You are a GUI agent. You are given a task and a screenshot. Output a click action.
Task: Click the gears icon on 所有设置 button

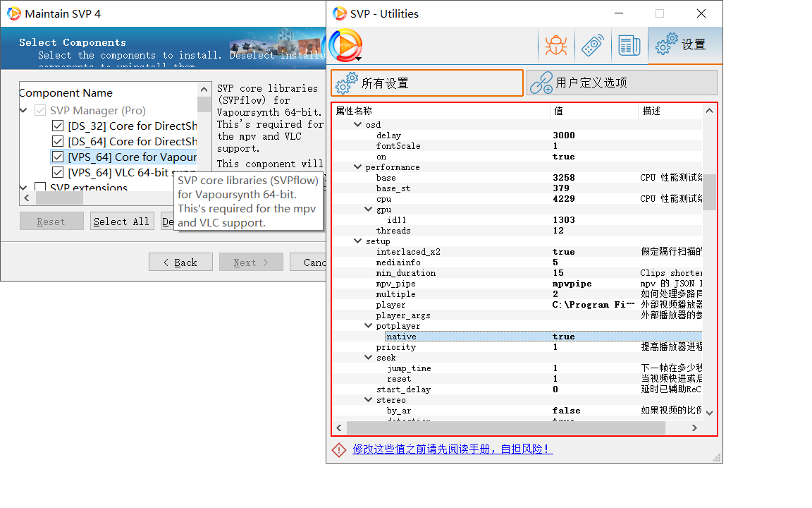347,83
